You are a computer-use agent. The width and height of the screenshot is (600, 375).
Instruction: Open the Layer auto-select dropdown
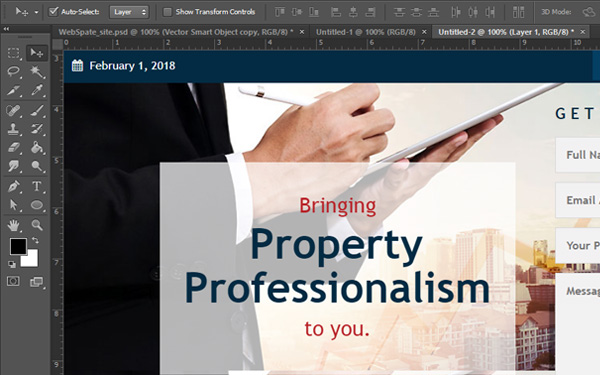click(129, 12)
